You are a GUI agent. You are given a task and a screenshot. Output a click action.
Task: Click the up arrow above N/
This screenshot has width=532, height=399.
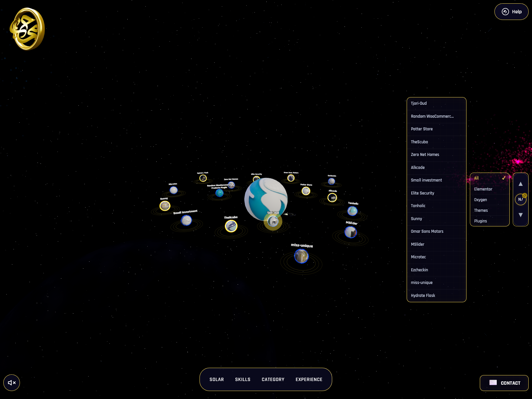pos(521,184)
